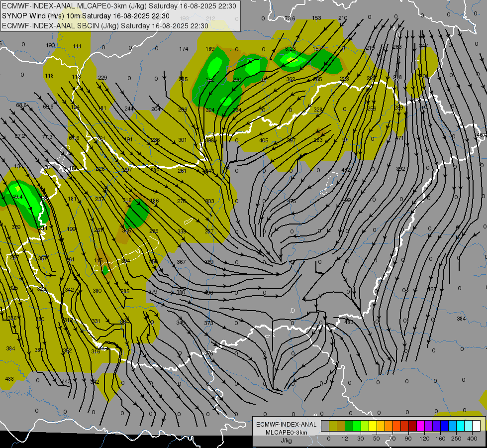Click the map value 467

tap(481, 135)
